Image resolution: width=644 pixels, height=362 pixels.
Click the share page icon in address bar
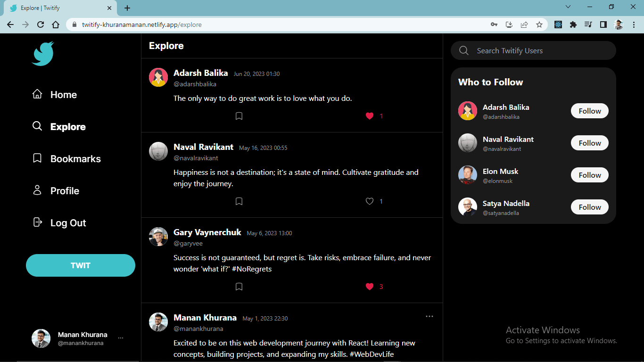click(524, 25)
